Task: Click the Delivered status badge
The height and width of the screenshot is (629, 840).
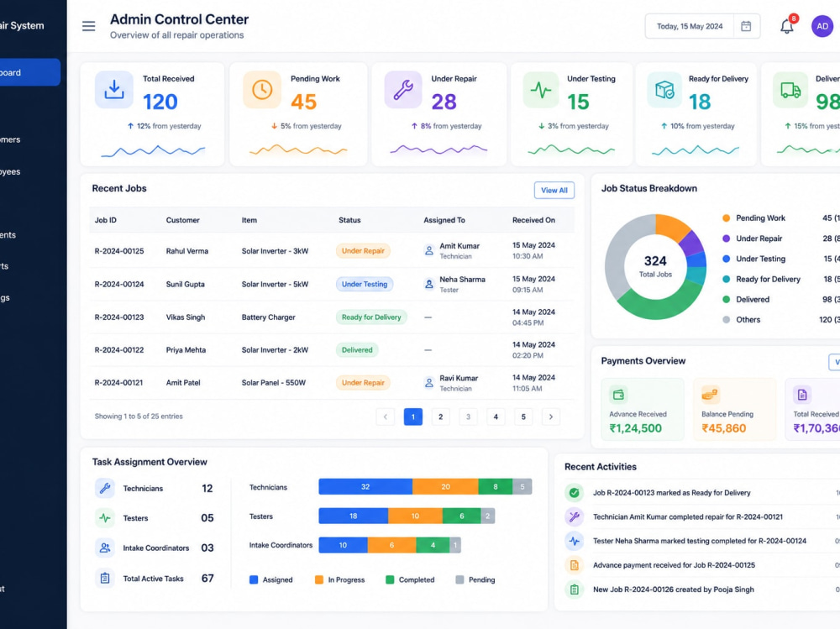Action: (357, 350)
